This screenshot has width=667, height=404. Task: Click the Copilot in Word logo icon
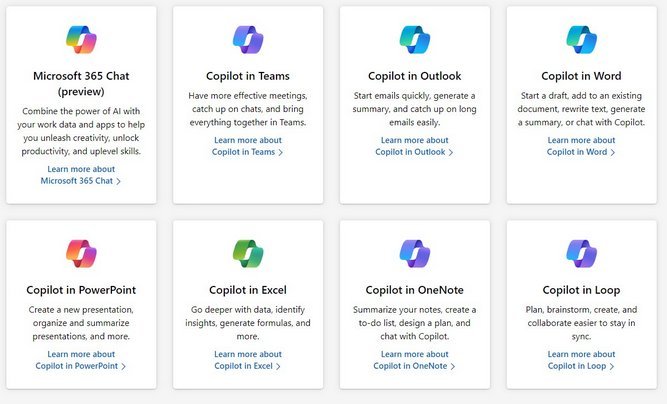click(581, 39)
